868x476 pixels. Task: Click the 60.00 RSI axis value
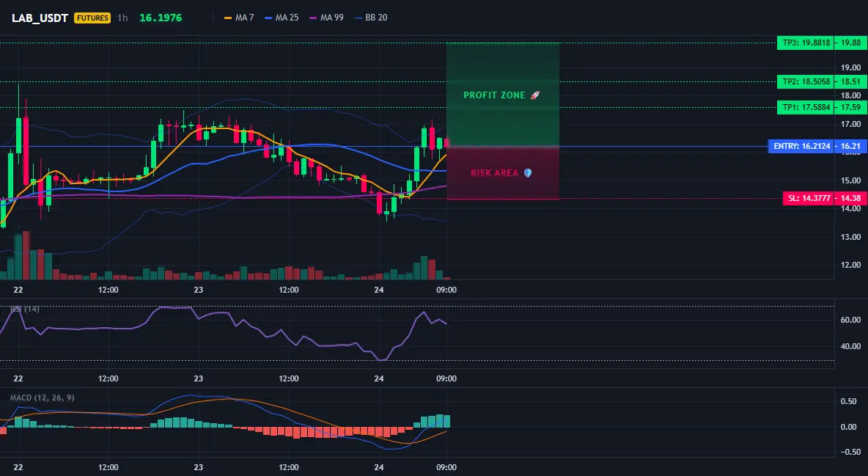point(851,320)
